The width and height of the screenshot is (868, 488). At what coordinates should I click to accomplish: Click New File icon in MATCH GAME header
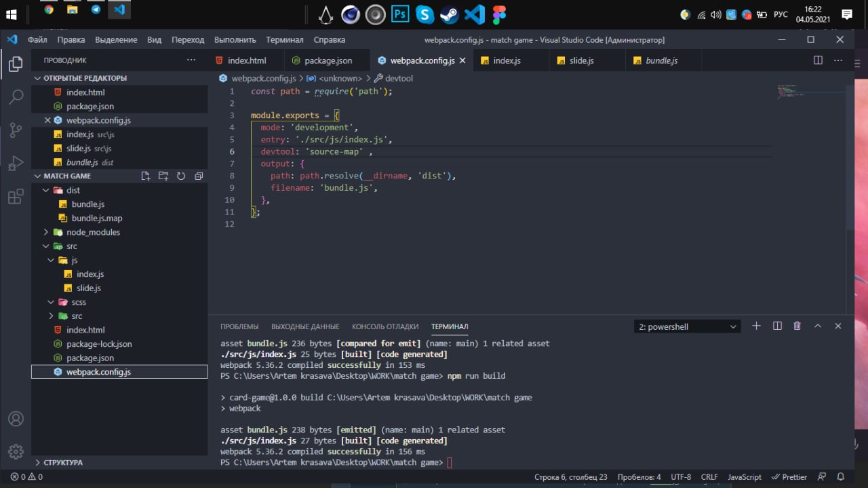[x=146, y=176]
